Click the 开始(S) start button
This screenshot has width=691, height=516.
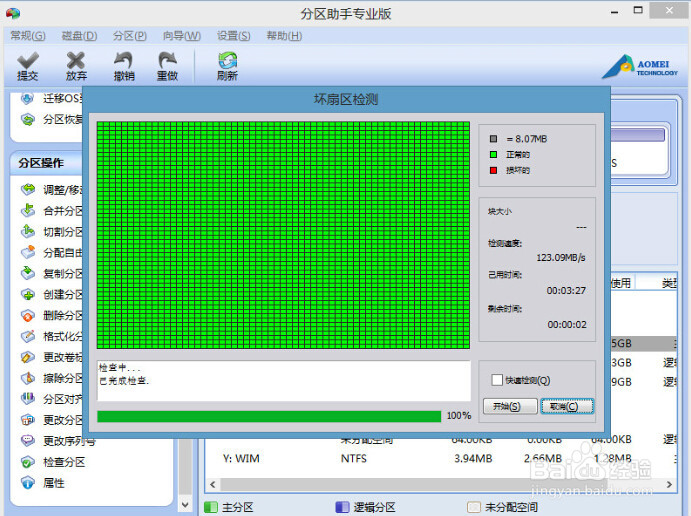510,406
